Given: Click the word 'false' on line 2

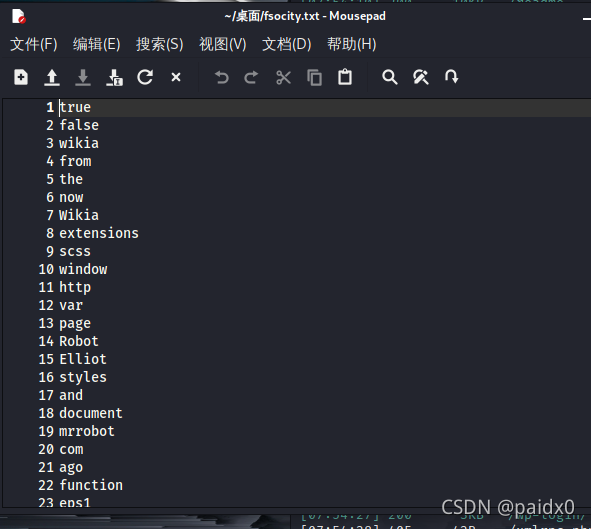Looking at the screenshot, I should [79, 125].
